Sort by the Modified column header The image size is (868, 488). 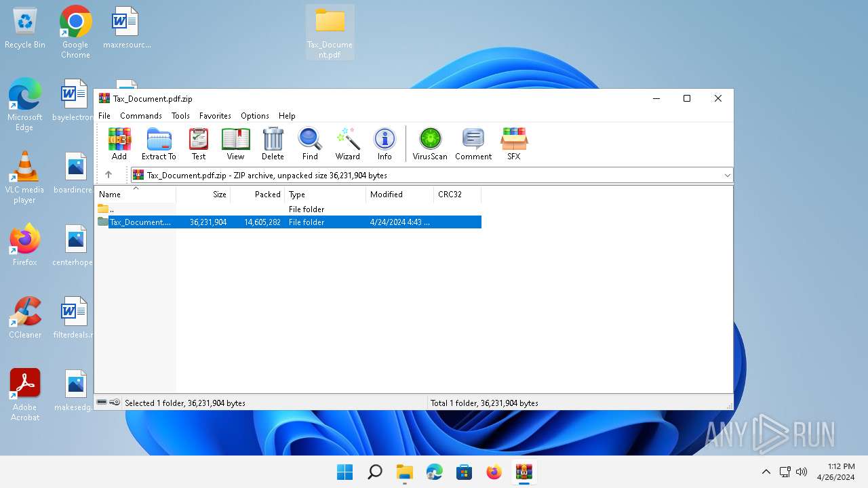[400, 195]
